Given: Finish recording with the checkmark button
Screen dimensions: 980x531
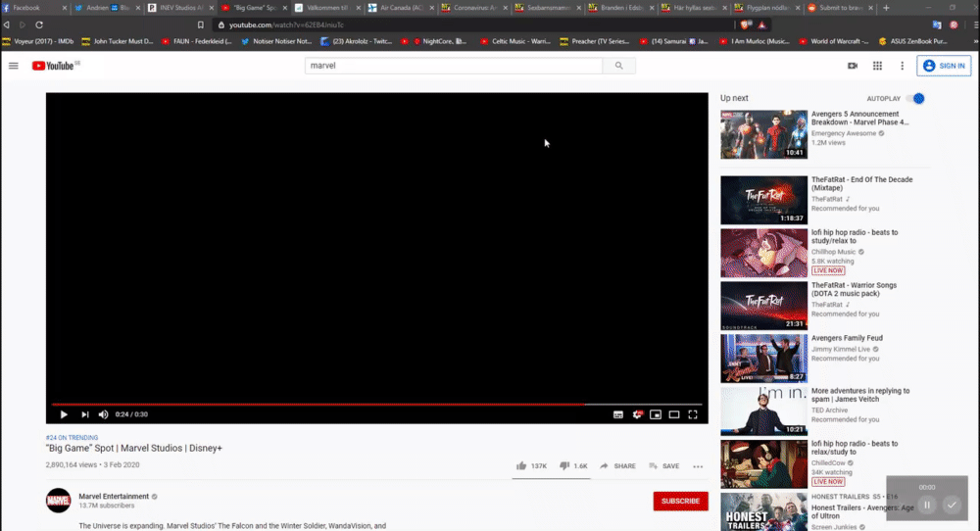Looking at the screenshot, I should [952, 505].
